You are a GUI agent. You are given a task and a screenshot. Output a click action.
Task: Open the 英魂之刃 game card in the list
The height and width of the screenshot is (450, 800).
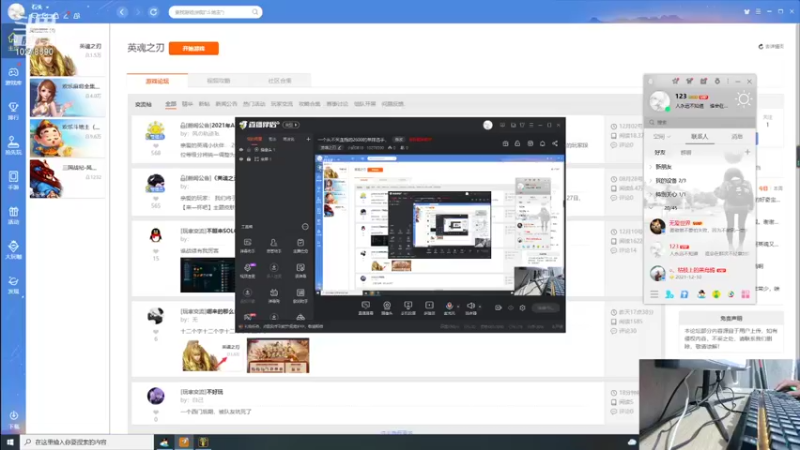coord(67,58)
